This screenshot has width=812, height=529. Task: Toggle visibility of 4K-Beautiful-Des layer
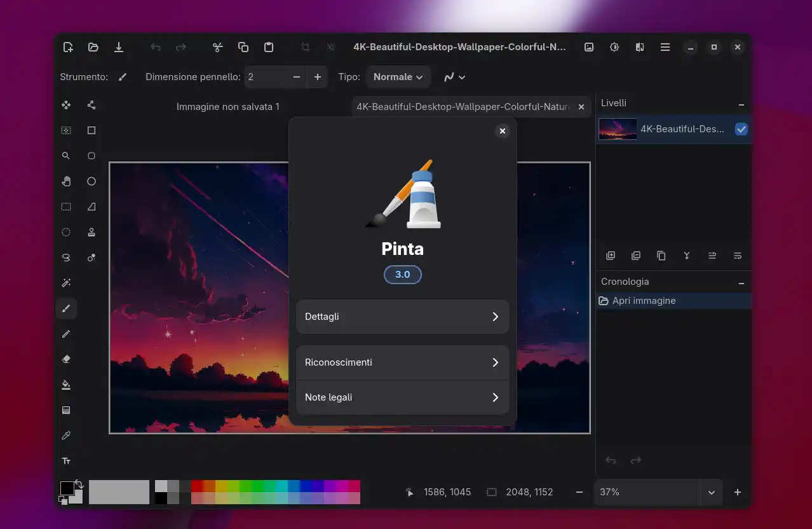pyautogui.click(x=741, y=129)
